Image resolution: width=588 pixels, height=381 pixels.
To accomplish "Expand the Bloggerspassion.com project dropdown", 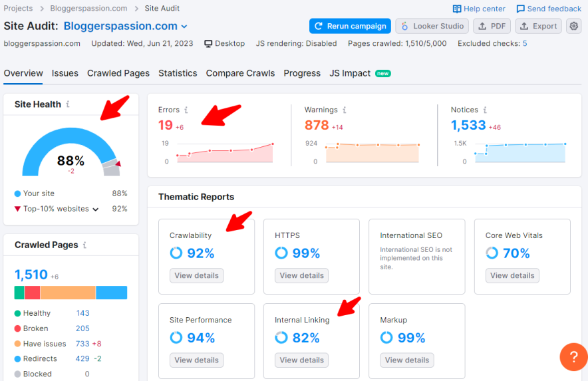I will pyautogui.click(x=184, y=27).
